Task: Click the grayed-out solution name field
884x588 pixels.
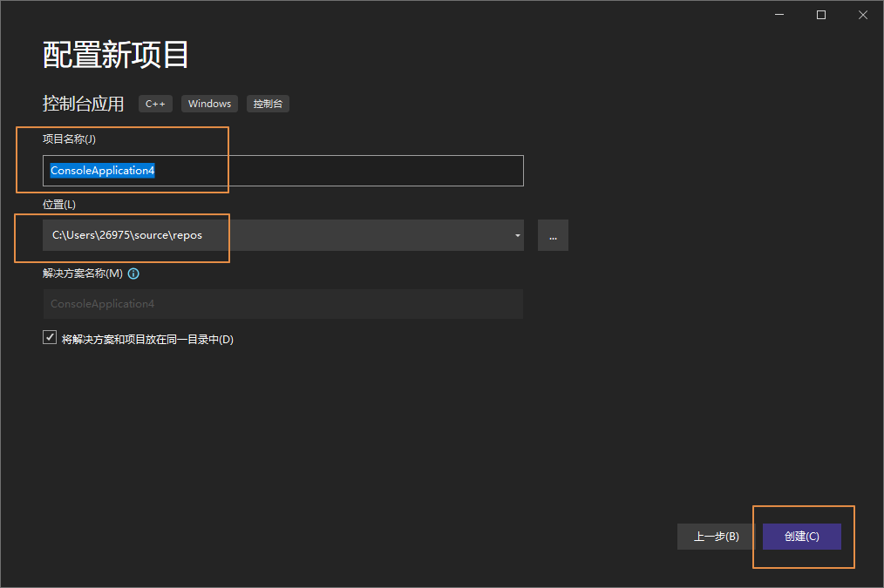Action: pos(283,303)
